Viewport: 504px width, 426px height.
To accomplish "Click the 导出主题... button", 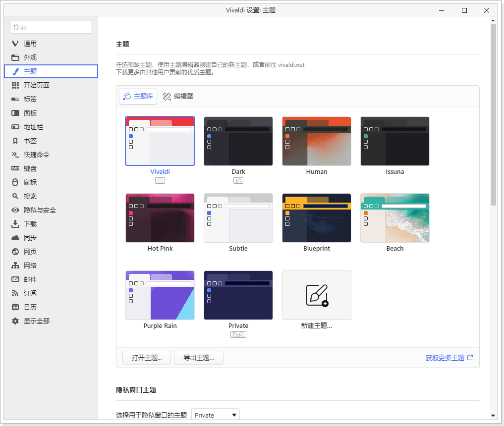I will [x=199, y=358].
